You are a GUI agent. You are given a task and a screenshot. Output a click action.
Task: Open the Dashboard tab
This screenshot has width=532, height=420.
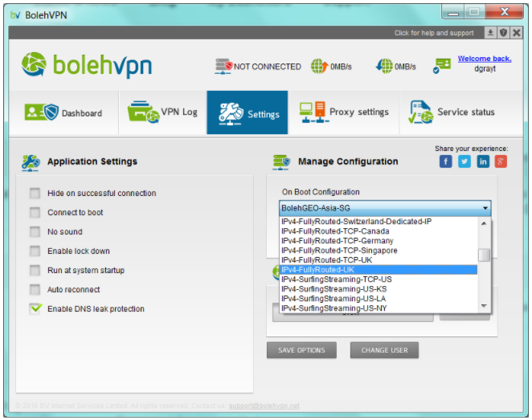tap(63, 112)
